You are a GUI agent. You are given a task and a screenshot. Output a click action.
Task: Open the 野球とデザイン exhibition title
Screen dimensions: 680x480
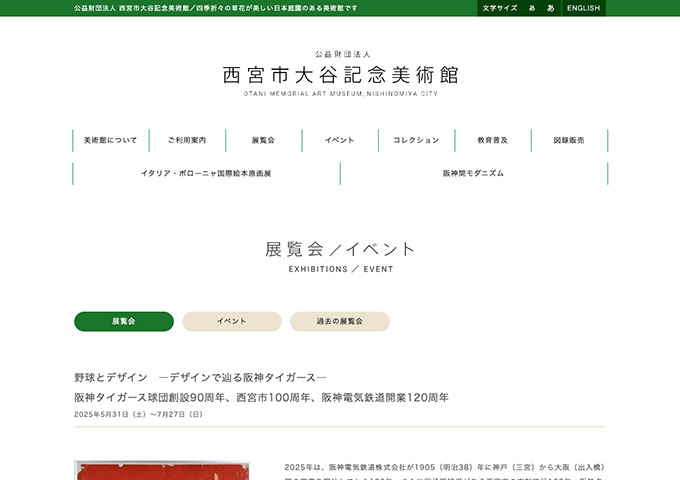[200, 377]
